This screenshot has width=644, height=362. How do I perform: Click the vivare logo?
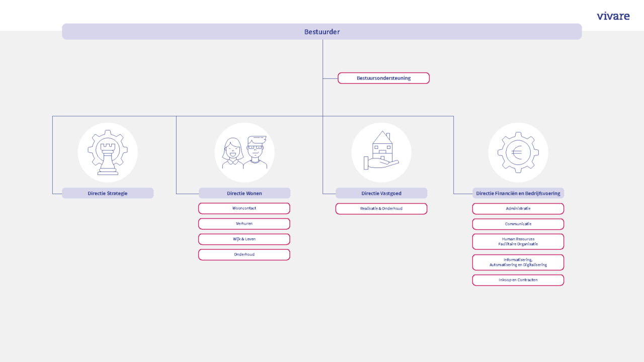(613, 16)
